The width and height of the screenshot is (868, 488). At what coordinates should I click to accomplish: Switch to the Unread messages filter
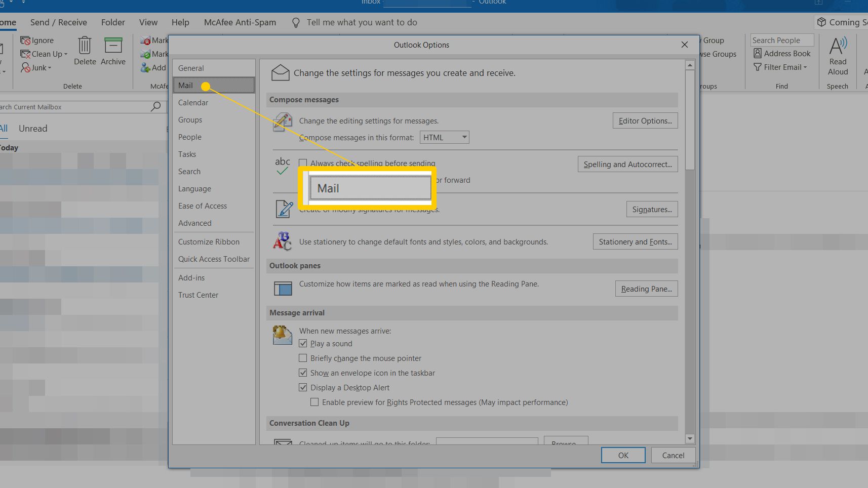[33, 129]
